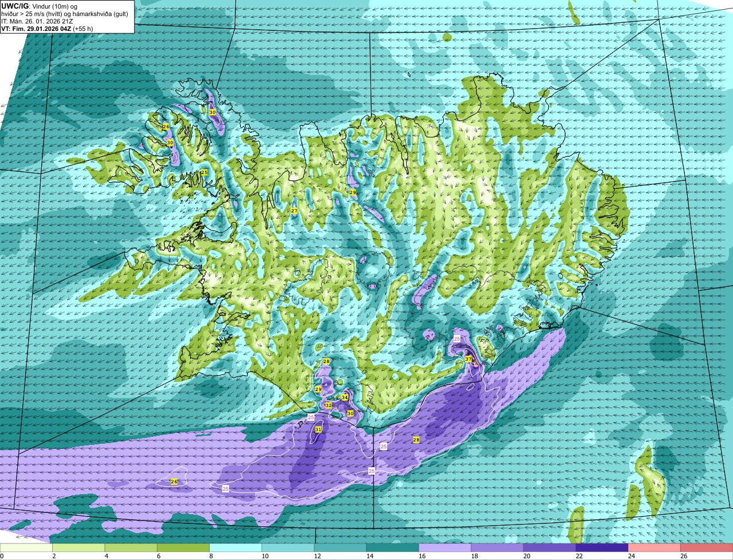Click the yellow "29" label in north Iceland

coord(353,192)
